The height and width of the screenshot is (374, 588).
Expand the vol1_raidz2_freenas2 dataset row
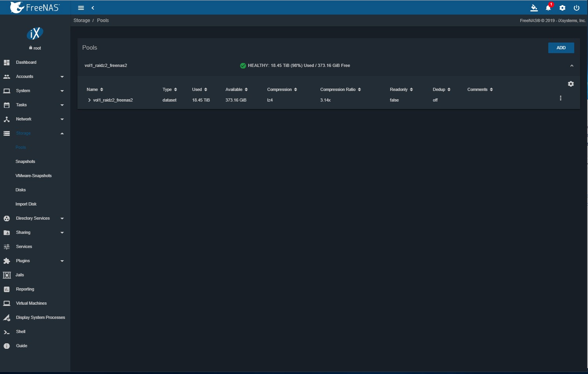pyautogui.click(x=89, y=100)
